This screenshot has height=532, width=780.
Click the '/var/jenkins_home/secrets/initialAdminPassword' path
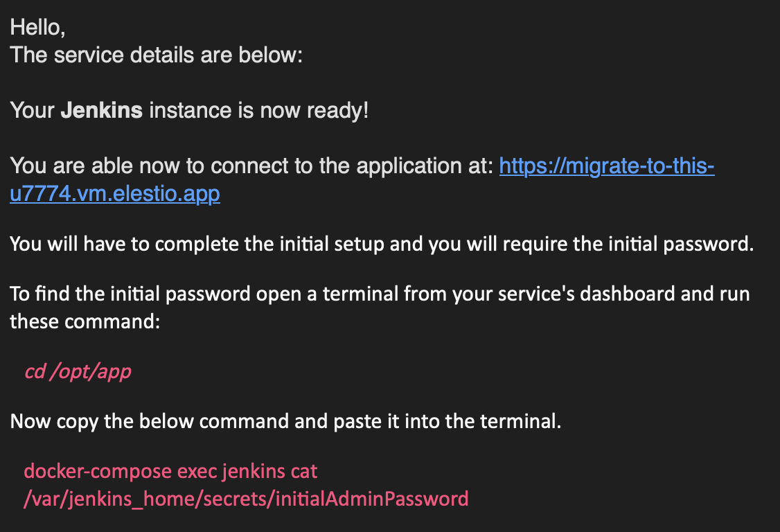pos(246,498)
